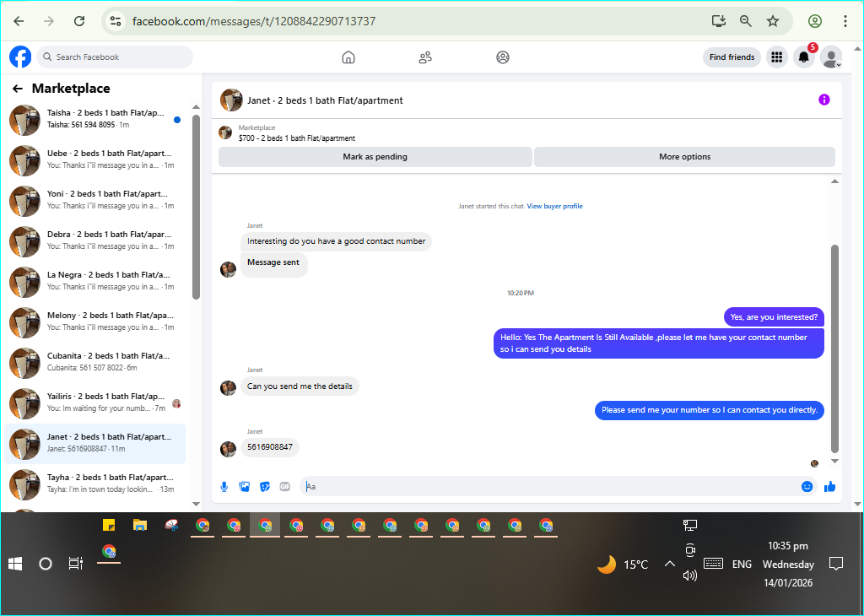
Task: Open Cortana circle on taskbar
Action: pyautogui.click(x=46, y=564)
